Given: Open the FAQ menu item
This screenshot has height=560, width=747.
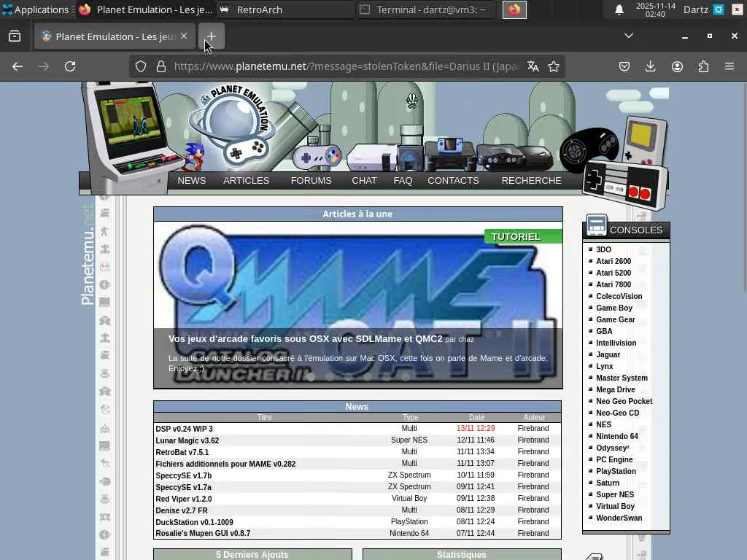Looking at the screenshot, I should click(403, 181).
